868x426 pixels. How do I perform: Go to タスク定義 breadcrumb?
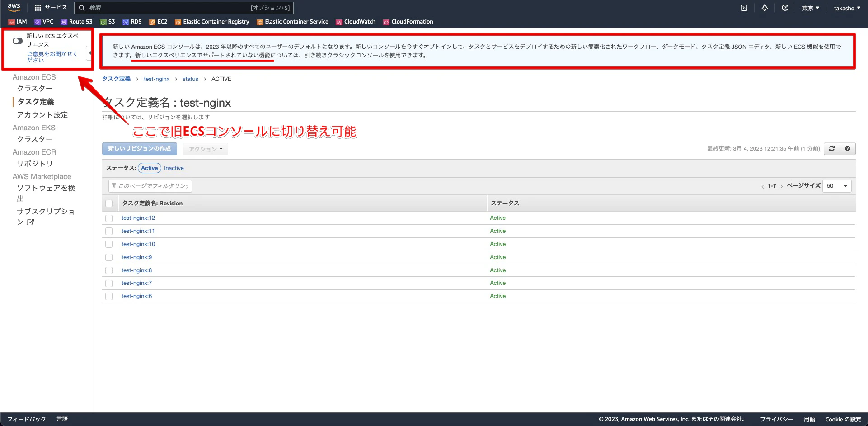pyautogui.click(x=116, y=79)
